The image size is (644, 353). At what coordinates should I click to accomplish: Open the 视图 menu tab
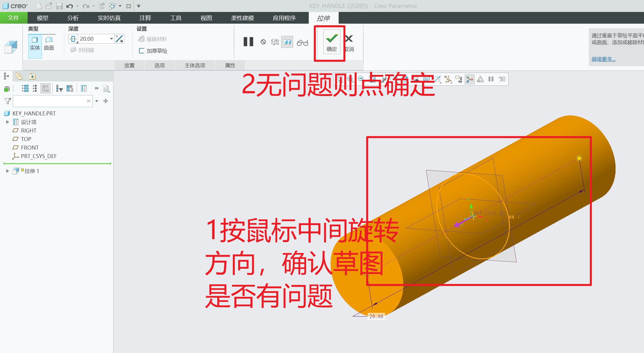coord(205,18)
